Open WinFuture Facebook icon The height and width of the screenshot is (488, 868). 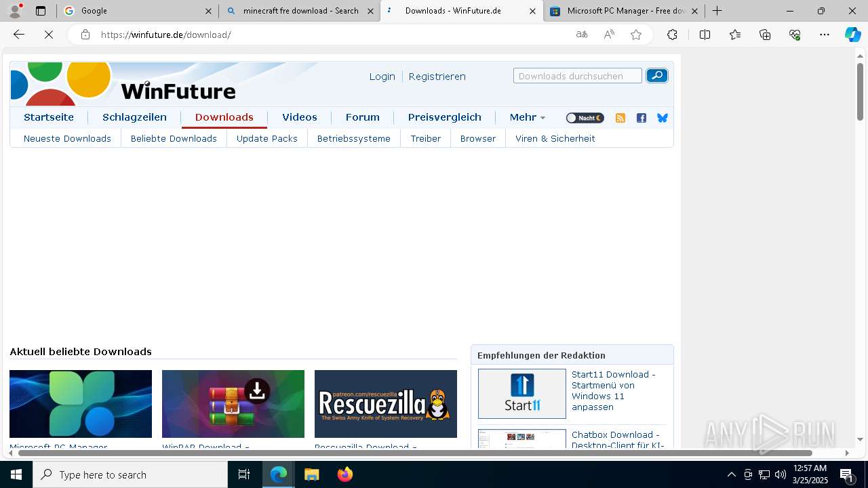(x=642, y=118)
